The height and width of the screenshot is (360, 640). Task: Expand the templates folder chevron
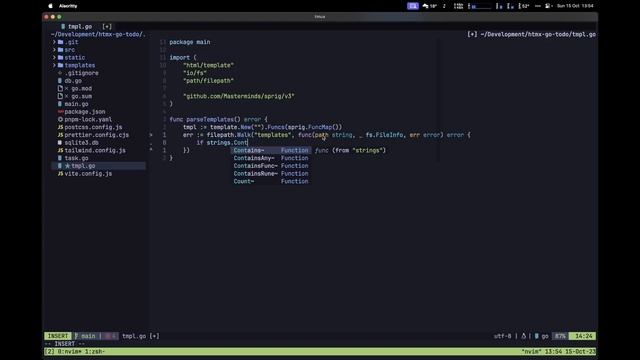[54, 65]
